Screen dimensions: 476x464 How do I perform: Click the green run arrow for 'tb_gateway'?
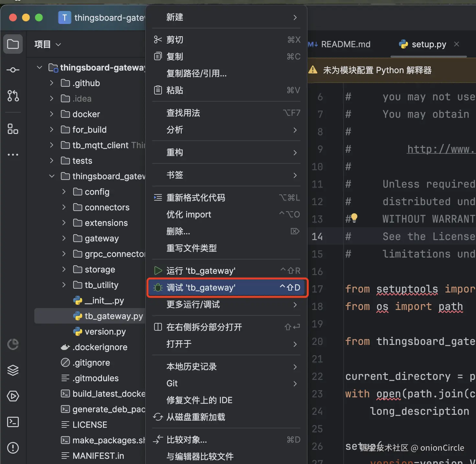[x=158, y=271]
